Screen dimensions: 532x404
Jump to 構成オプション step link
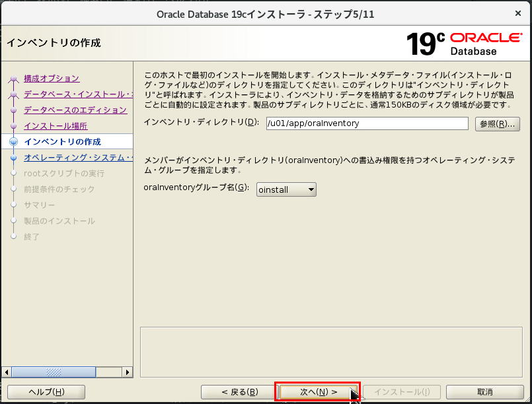coord(52,79)
